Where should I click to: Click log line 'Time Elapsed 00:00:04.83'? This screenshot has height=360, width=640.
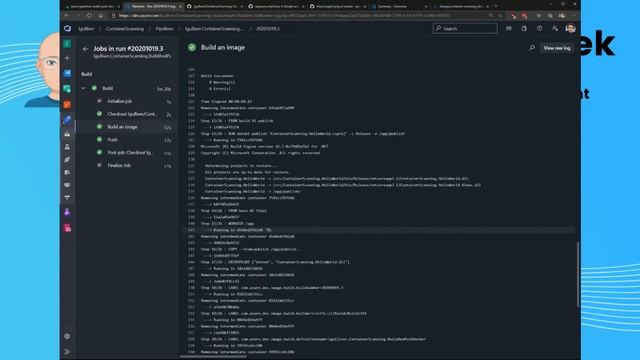[226, 101]
